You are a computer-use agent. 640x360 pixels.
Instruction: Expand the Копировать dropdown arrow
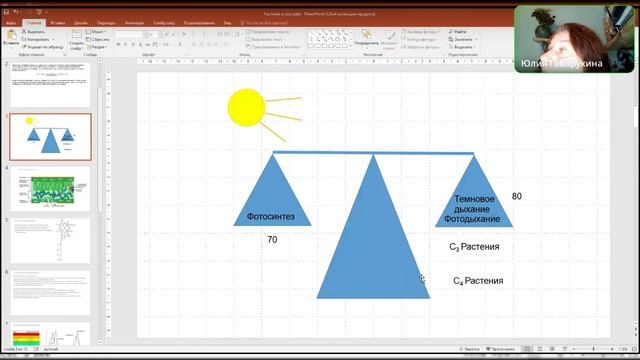point(53,39)
